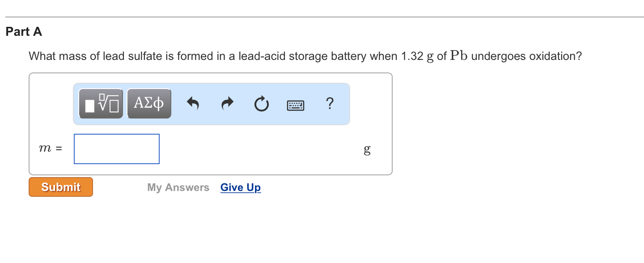View My Answers
The width and height of the screenshot is (644, 263).
tap(178, 187)
